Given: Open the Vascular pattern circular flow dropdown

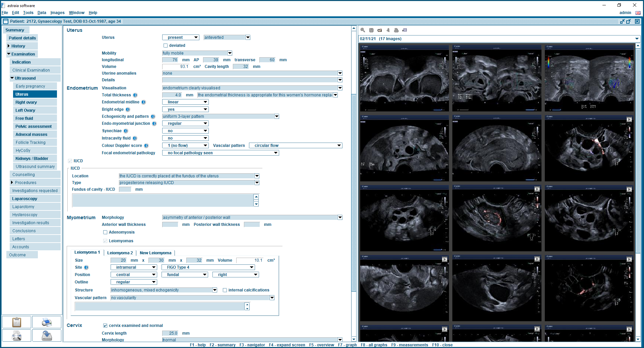Looking at the screenshot, I should pyautogui.click(x=339, y=146).
